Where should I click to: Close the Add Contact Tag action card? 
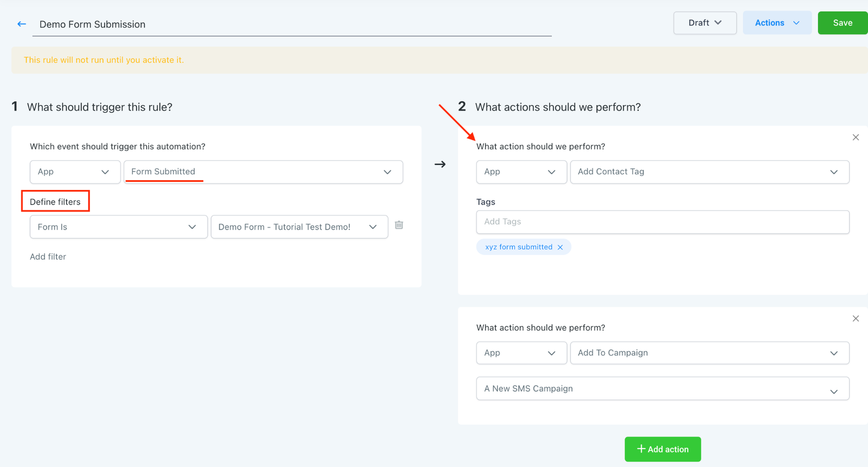point(856,137)
